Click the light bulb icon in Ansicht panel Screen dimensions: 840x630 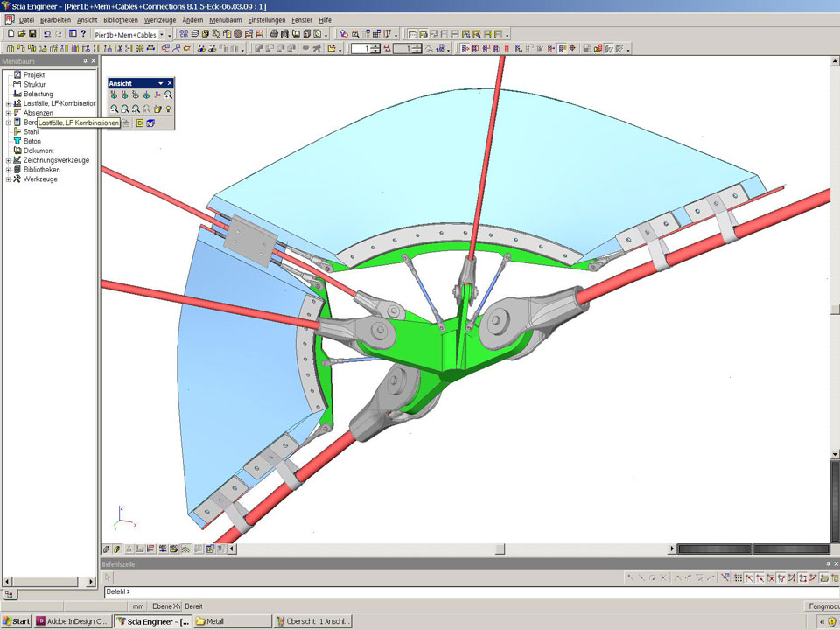(169, 109)
